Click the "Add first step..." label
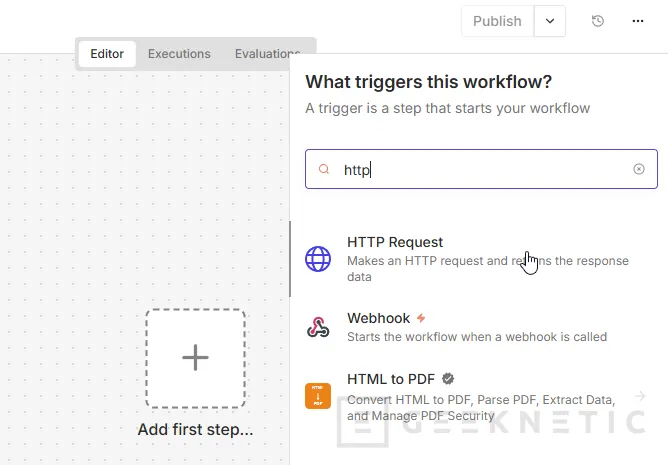 point(195,431)
